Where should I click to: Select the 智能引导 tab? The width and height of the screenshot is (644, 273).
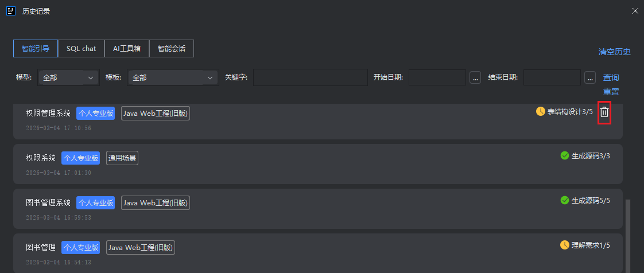click(36, 49)
